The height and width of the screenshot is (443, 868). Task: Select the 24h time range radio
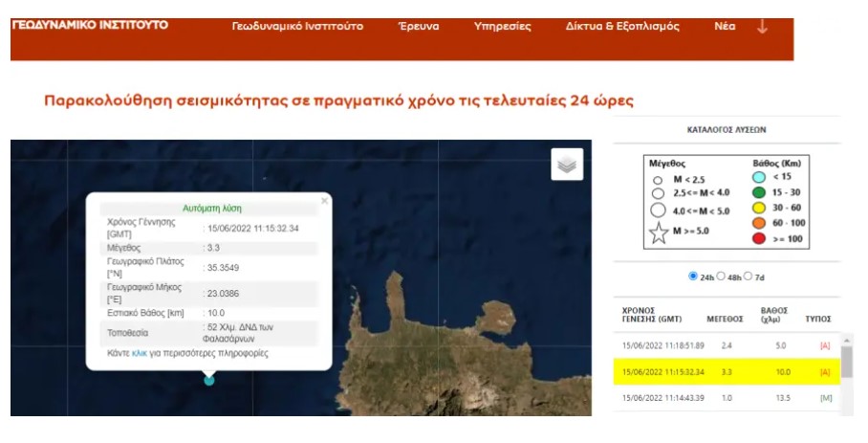[x=692, y=276]
